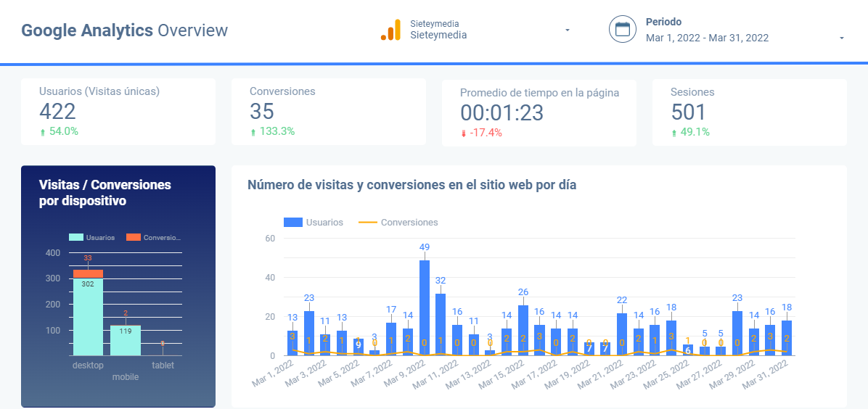
Task: Click the tallest daily bar labeled 49
Action: pos(425,307)
